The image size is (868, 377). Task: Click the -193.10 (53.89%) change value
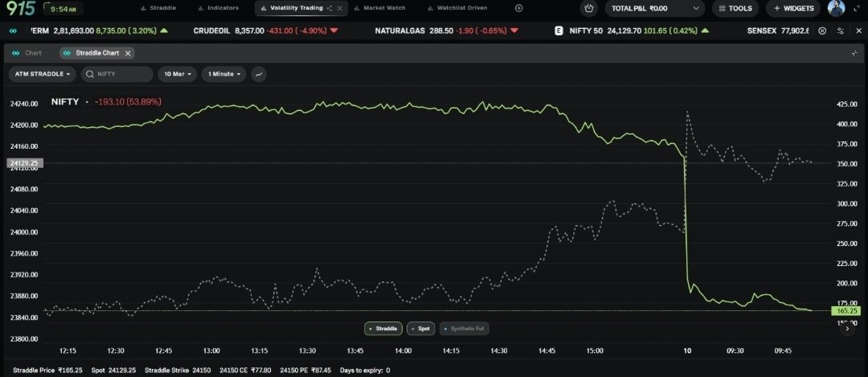[x=128, y=102]
